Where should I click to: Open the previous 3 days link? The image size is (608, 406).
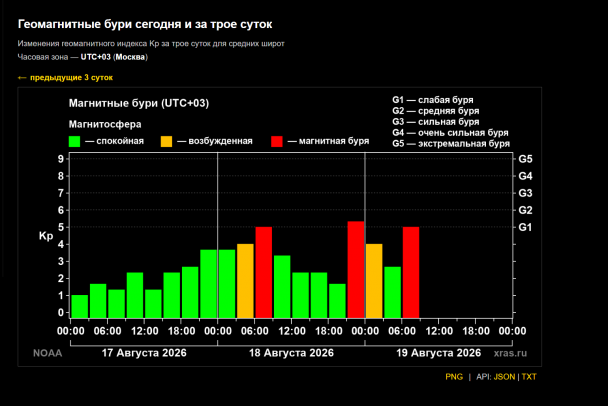[x=65, y=78]
